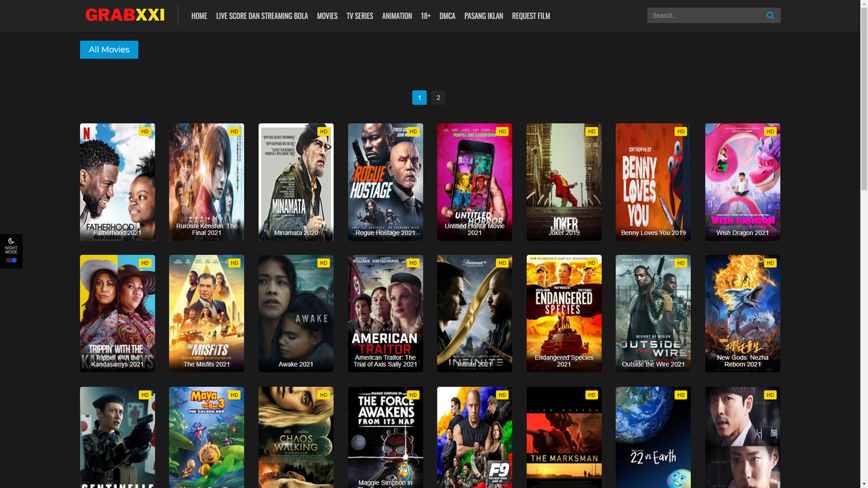Click the scrollbar up arrow
868x488 pixels.
click(x=864, y=4)
